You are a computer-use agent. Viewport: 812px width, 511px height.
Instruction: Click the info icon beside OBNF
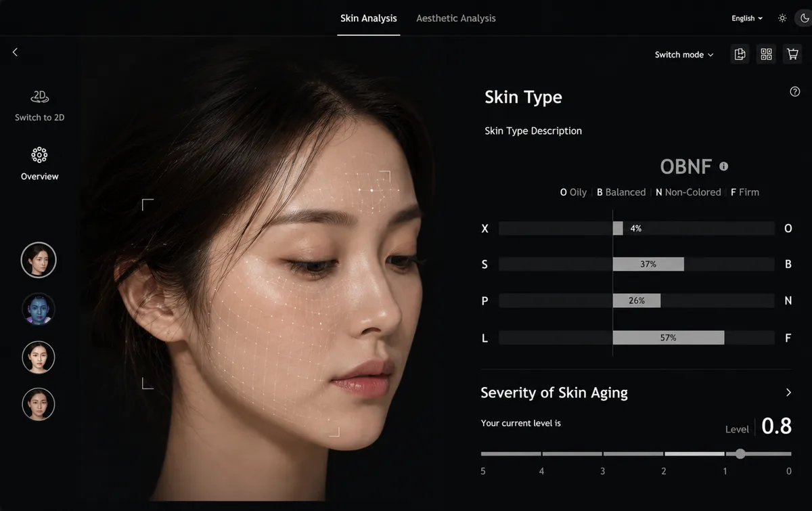pyautogui.click(x=723, y=166)
